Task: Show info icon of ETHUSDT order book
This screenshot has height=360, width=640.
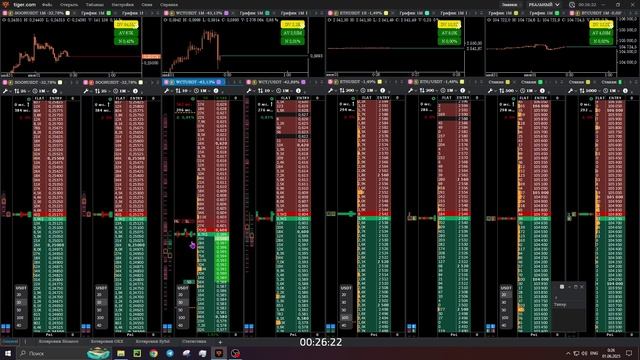Action: [x=382, y=91]
